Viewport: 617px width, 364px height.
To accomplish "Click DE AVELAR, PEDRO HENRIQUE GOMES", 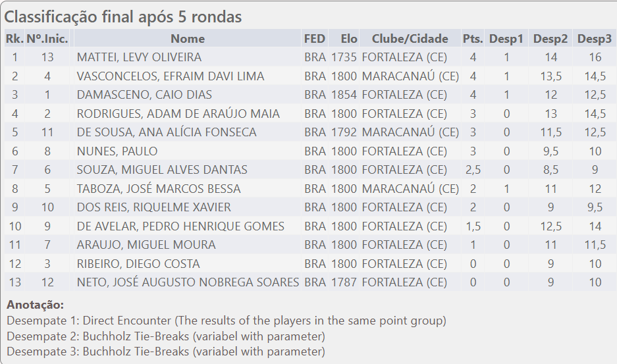I will (180, 226).
